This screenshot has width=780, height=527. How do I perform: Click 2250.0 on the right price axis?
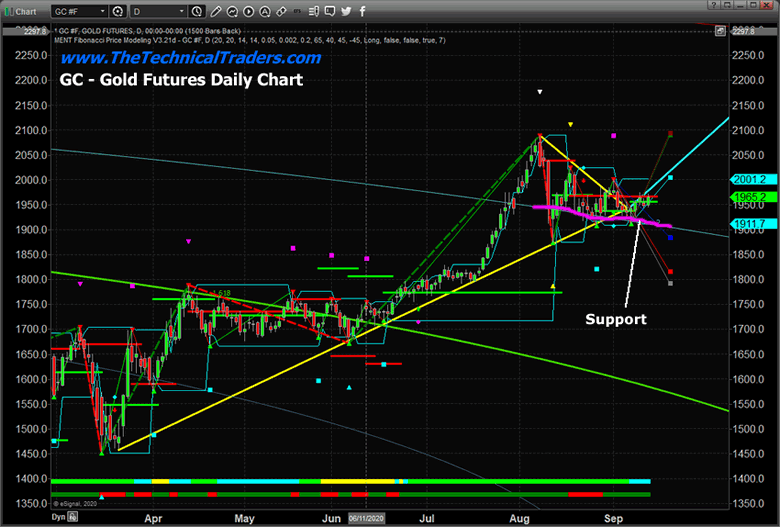pos(748,55)
